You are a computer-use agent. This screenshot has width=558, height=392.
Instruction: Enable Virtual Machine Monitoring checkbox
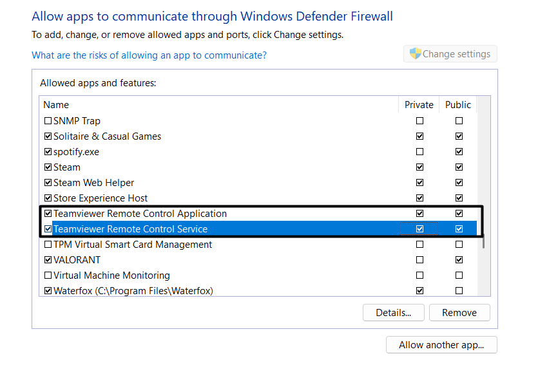click(48, 275)
